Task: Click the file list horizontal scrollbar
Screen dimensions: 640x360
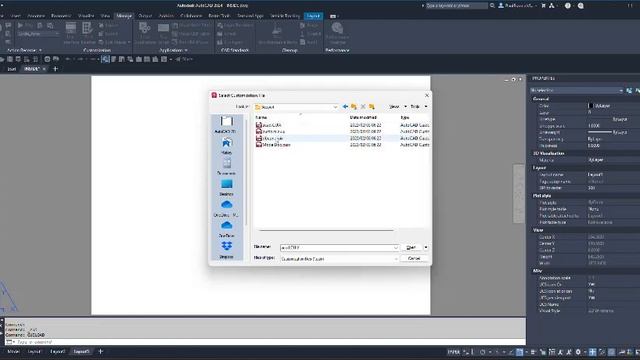Action: [326, 230]
